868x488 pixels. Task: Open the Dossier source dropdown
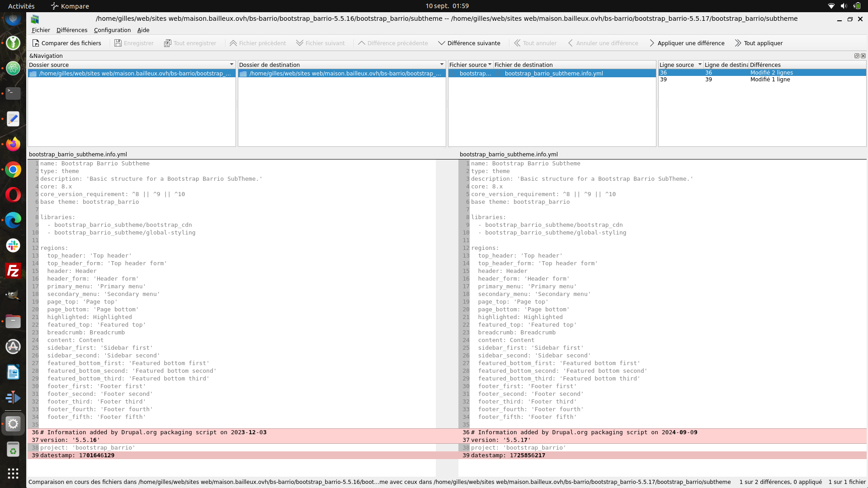pyautogui.click(x=231, y=64)
